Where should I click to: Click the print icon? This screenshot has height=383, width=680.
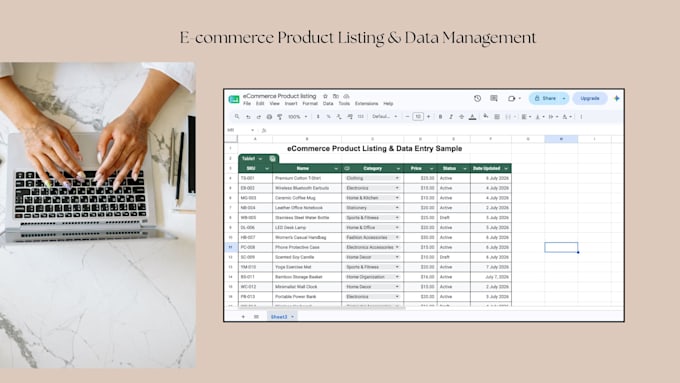(269, 117)
